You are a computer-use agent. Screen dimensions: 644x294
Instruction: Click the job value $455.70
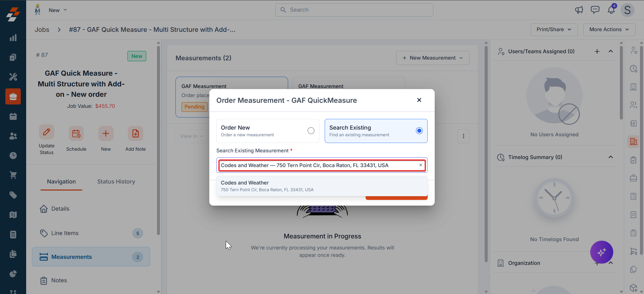click(x=105, y=106)
